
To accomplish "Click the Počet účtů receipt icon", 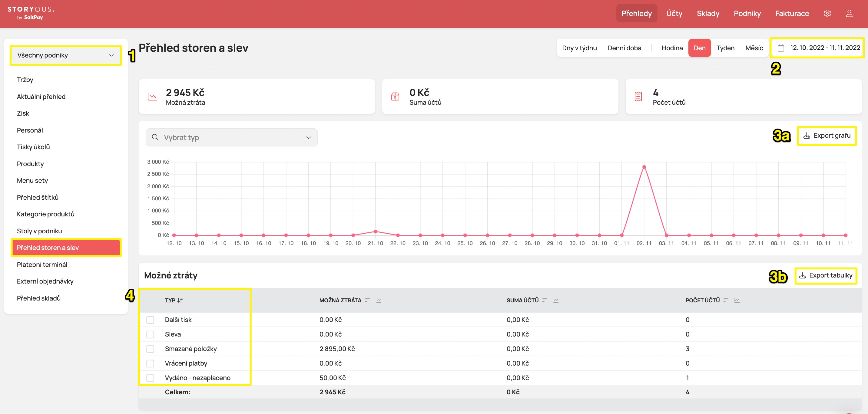I will (638, 97).
